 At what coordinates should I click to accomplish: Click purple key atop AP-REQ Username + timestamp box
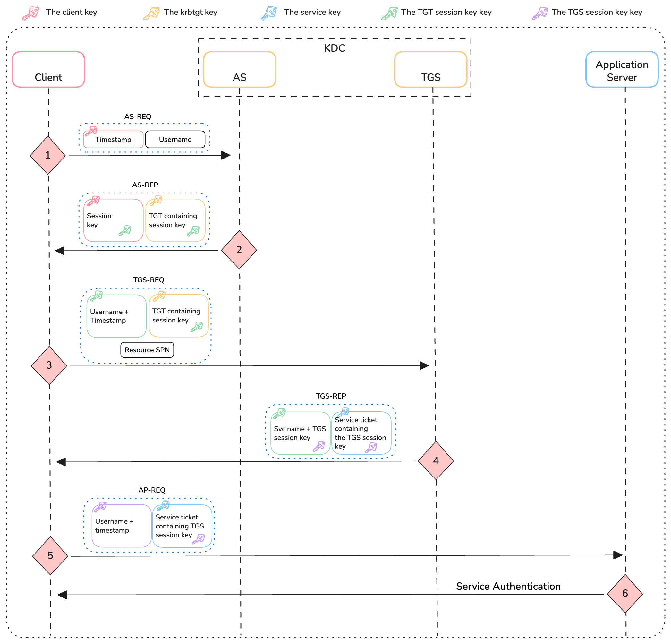click(x=100, y=507)
